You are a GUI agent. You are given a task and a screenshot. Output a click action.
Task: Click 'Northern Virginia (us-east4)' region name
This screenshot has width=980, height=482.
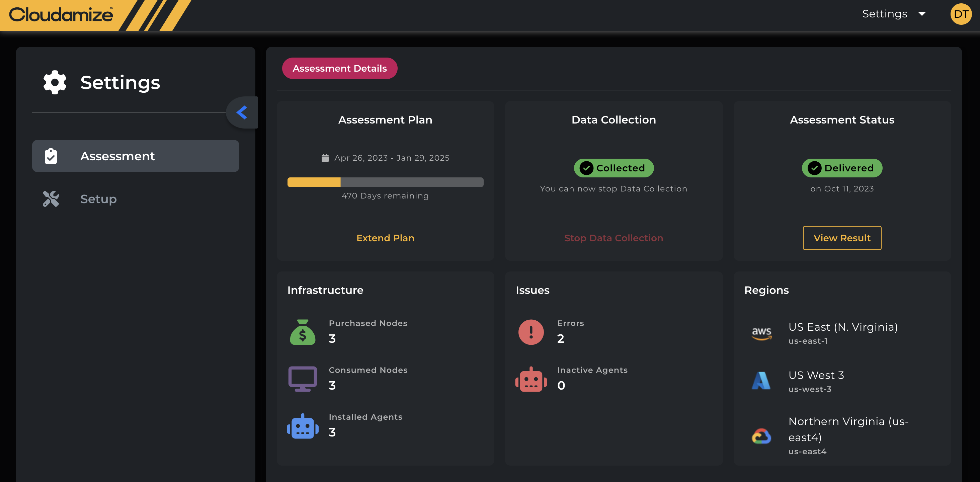pos(848,429)
